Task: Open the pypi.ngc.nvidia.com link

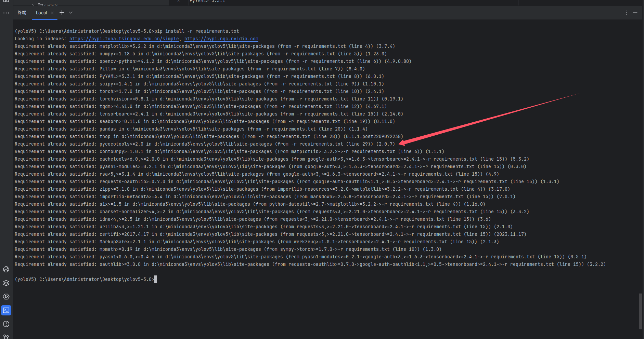Action: coord(221,39)
